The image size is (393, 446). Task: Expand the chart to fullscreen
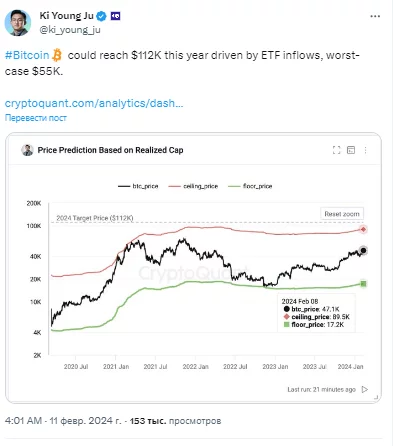coord(337,150)
